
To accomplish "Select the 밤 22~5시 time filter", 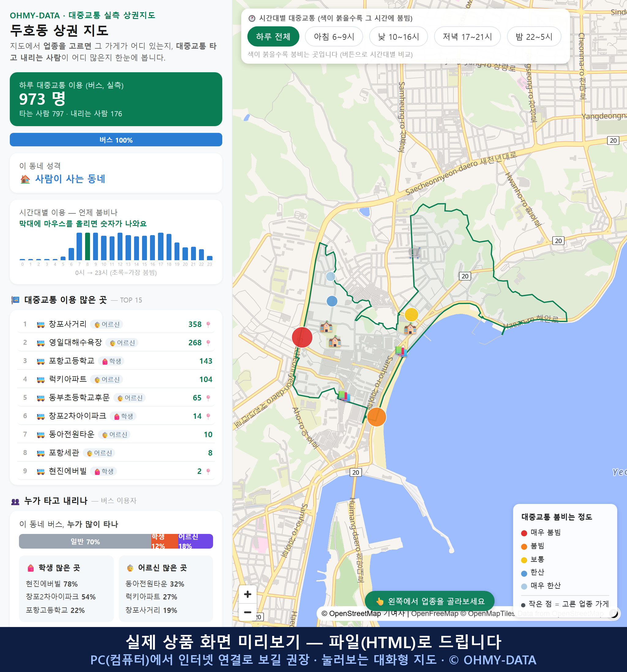I will pyautogui.click(x=534, y=36).
